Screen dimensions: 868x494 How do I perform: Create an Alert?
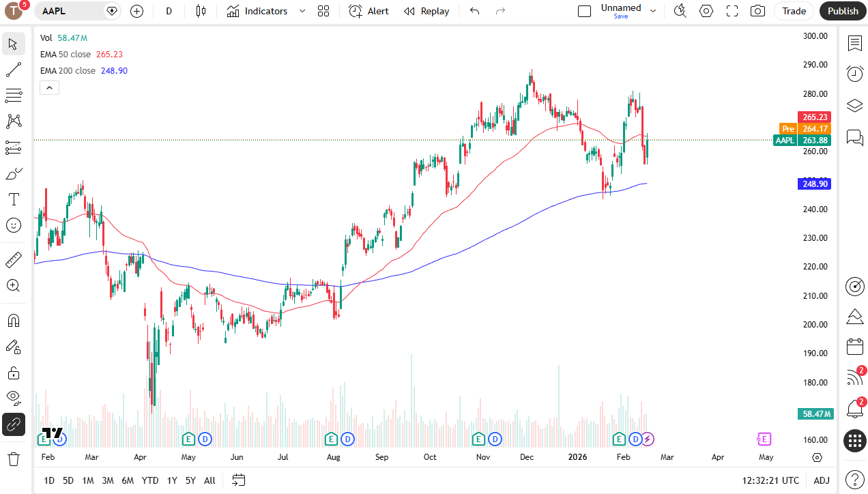coord(369,11)
